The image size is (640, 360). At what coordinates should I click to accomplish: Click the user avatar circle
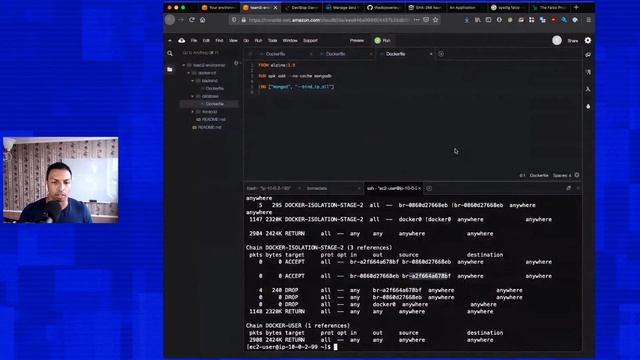(557, 40)
